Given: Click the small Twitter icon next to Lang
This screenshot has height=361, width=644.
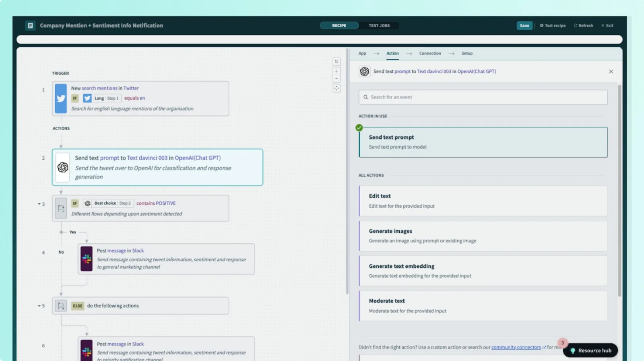Looking at the screenshot, I should point(87,98).
